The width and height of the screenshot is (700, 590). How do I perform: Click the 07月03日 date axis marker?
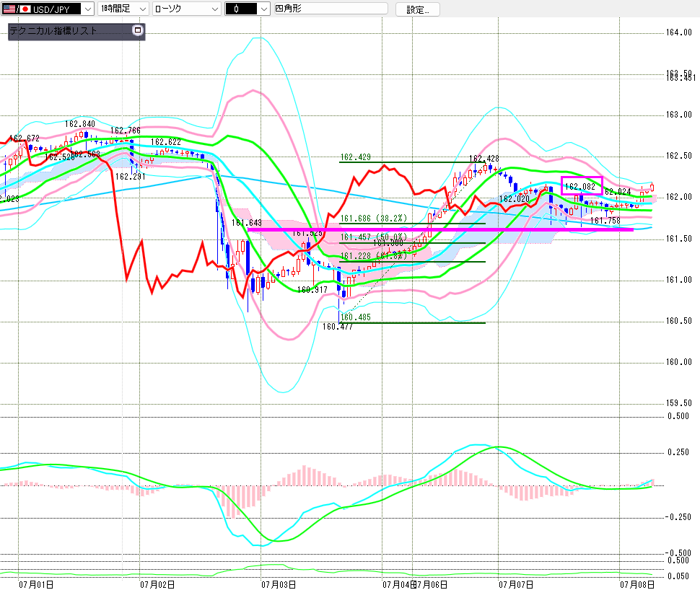[279, 584]
